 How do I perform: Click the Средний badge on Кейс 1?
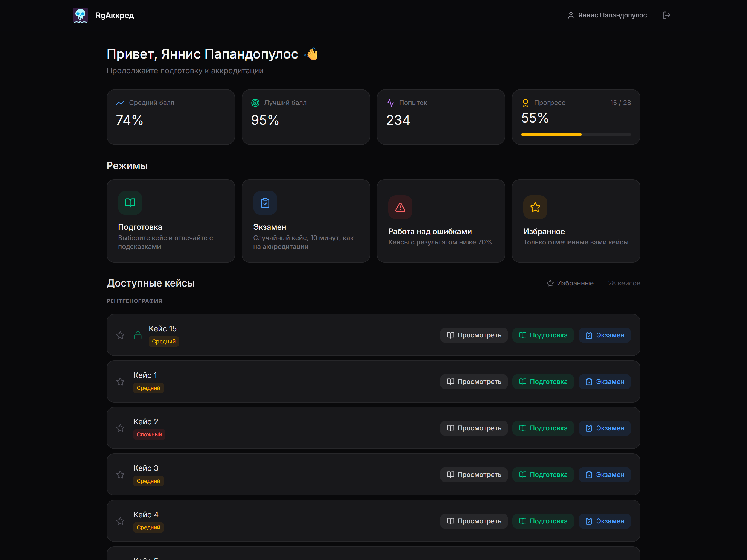(148, 388)
